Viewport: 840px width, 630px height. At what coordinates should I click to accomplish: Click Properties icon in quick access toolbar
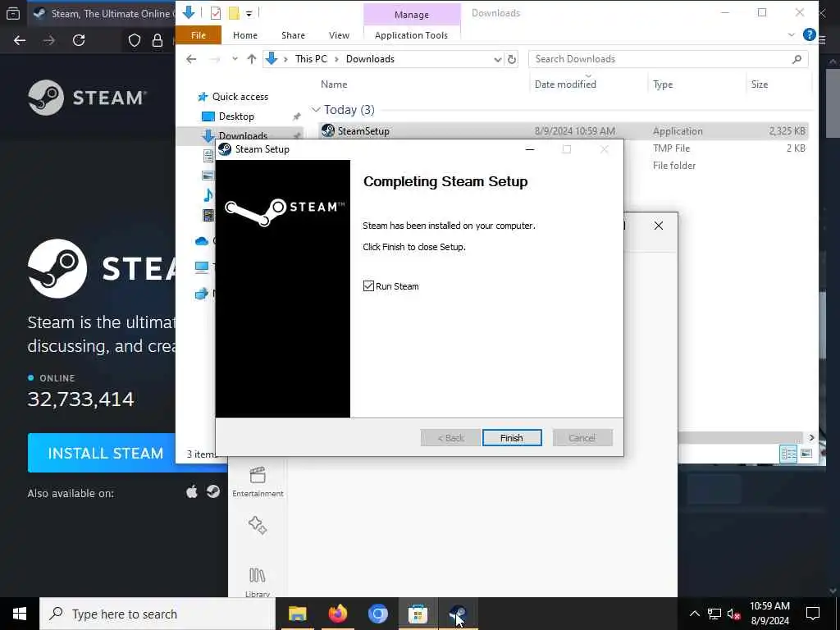(x=216, y=13)
